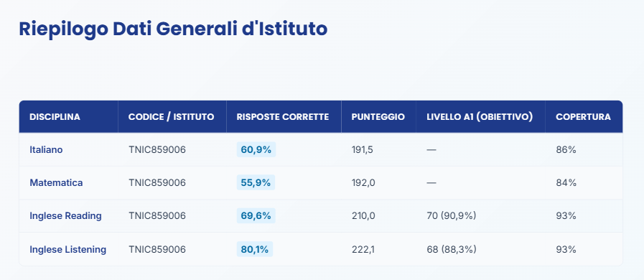Select the 191,5 score cell

pos(363,150)
